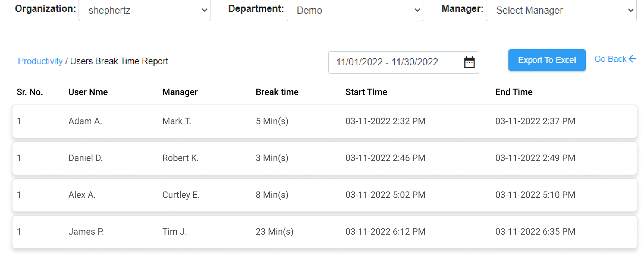644x256 pixels.
Task: Click end time 03-11-2022 2:37 PM
Action: pyautogui.click(x=535, y=121)
